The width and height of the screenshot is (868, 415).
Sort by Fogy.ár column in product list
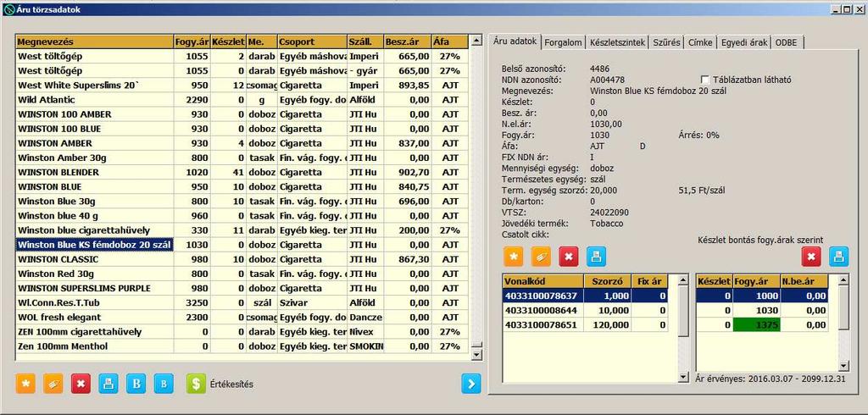point(192,41)
